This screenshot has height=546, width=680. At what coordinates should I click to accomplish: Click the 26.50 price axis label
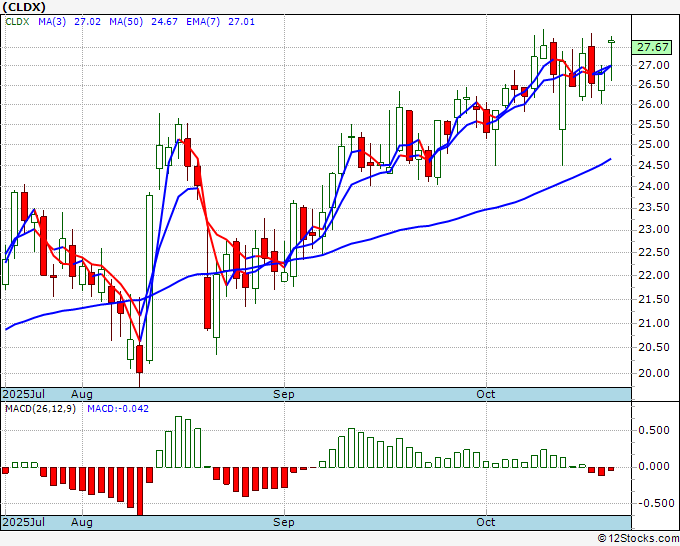[654, 85]
